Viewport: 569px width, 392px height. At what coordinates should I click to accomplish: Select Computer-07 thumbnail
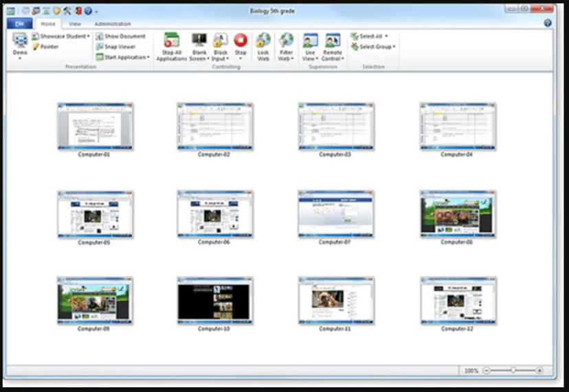pyautogui.click(x=336, y=214)
